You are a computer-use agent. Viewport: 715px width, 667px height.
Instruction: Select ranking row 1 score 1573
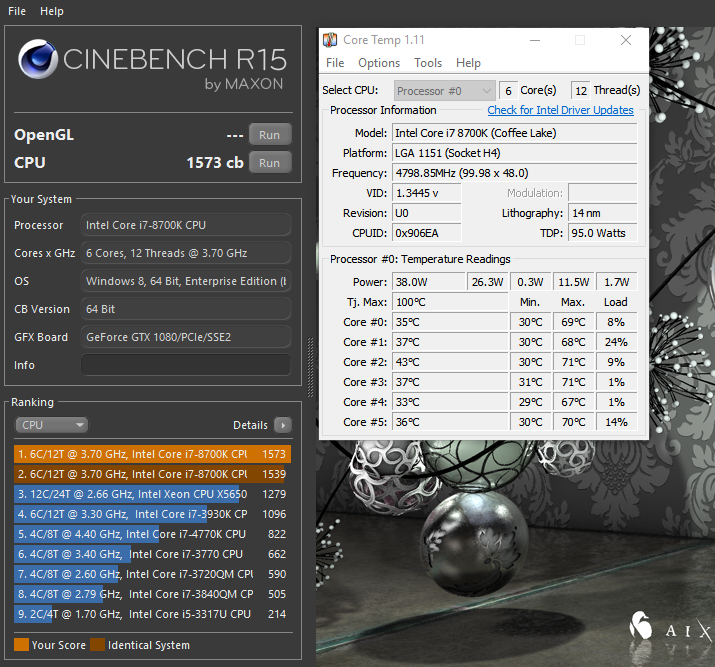152,454
